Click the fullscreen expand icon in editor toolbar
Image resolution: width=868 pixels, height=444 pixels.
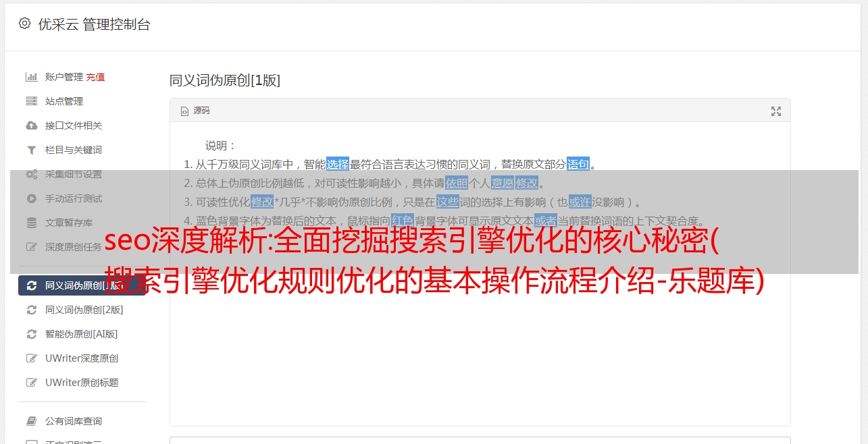click(x=776, y=111)
